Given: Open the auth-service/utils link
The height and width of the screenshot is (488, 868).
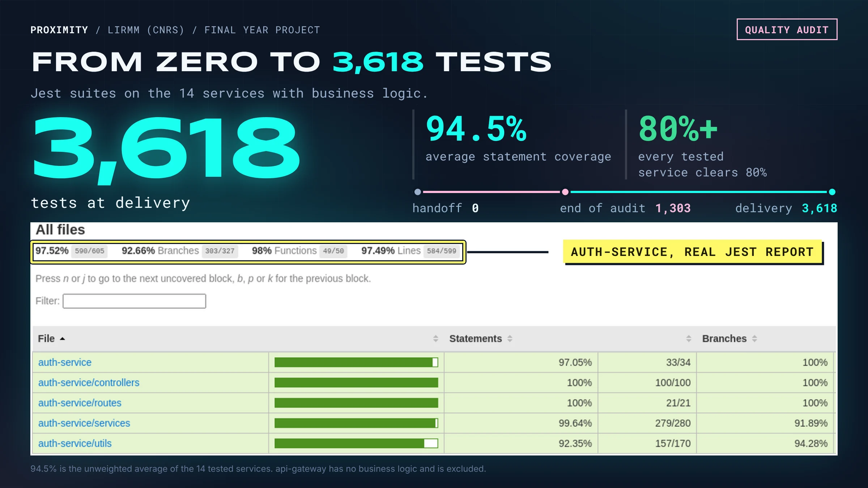Looking at the screenshot, I should [x=75, y=443].
